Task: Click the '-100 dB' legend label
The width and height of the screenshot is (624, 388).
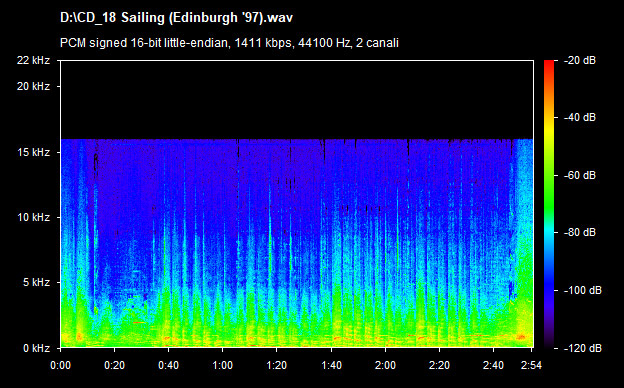Action: click(583, 291)
